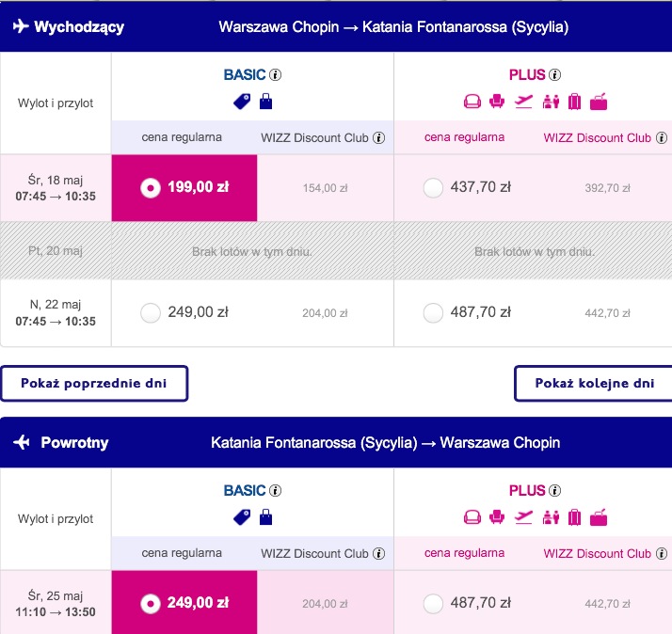Click the outbound plane icon beside Wychodzący
This screenshot has width=672, height=634.
pos(21,26)
